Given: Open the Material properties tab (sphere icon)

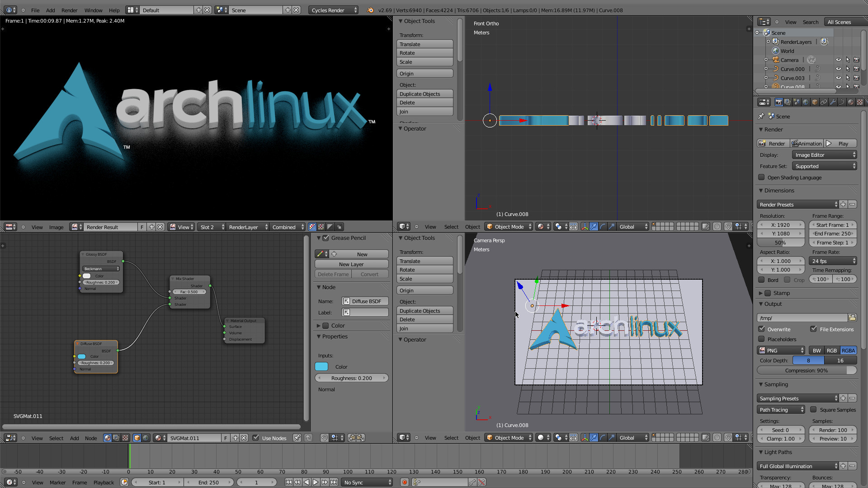Looking at the screenshot, I should coord(851,102).
